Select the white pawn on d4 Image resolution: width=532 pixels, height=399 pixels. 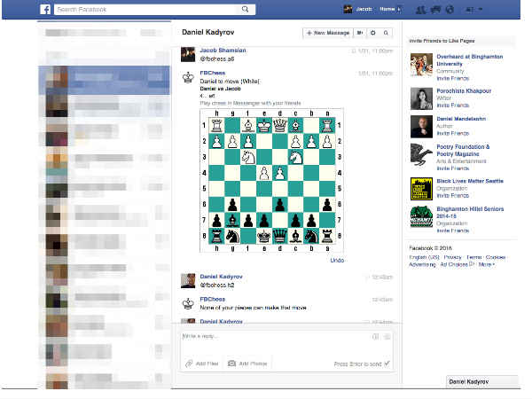click(x=280, y=173)
